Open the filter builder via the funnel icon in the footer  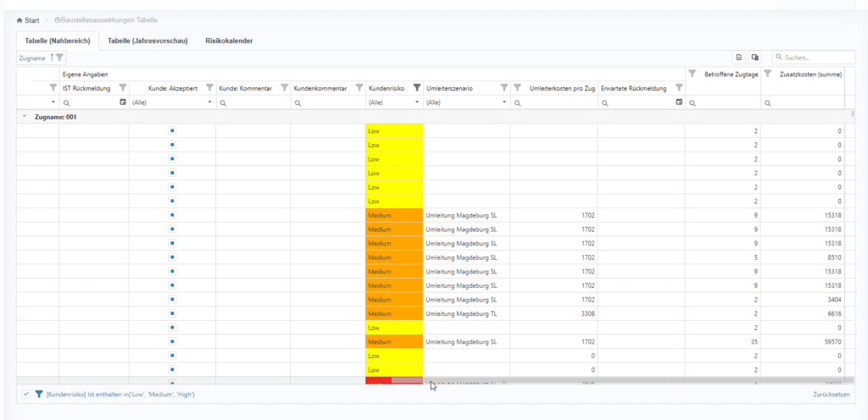[x=39, y=395]
